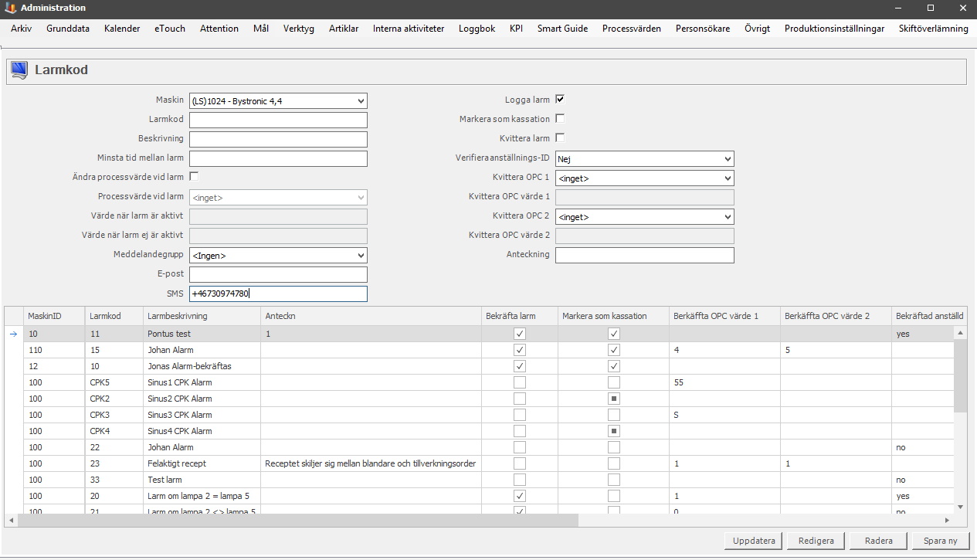Expand the Kvittera OPC 1 dropdown
The height and width of the screenshot is (560, 977).
tap(728, 178)
